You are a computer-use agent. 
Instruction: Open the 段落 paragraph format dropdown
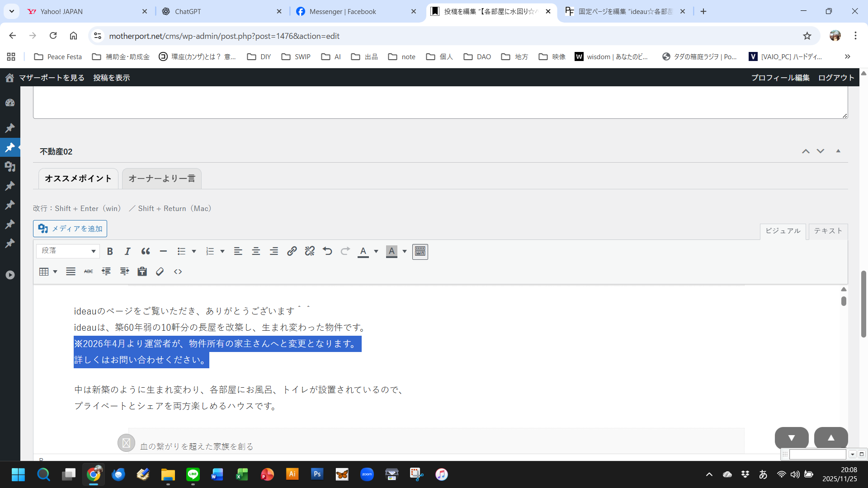68,251
